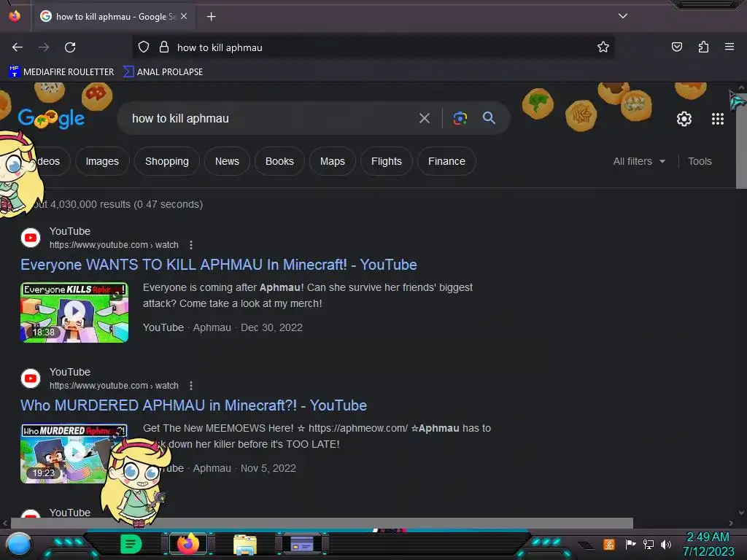
Task: Click YouTube favicon of first result
Action: click(x=31, y=238)
